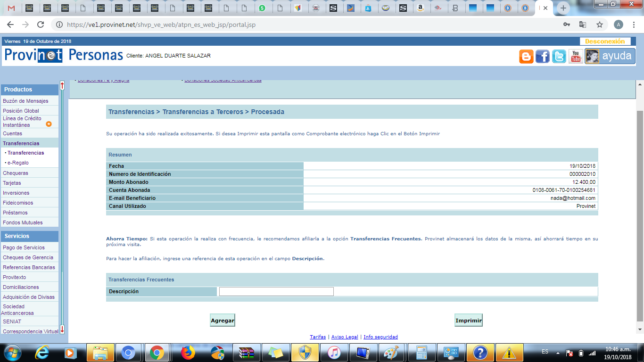This screenshot has height=362, width=644.
Task: Click the Agregar button
Action: tap(223, 320)
